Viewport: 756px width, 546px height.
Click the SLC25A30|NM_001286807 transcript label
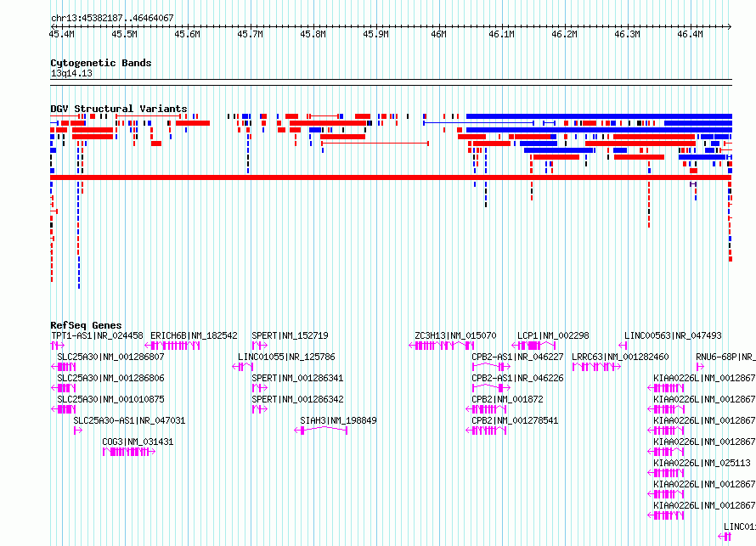tap(111, 357)
